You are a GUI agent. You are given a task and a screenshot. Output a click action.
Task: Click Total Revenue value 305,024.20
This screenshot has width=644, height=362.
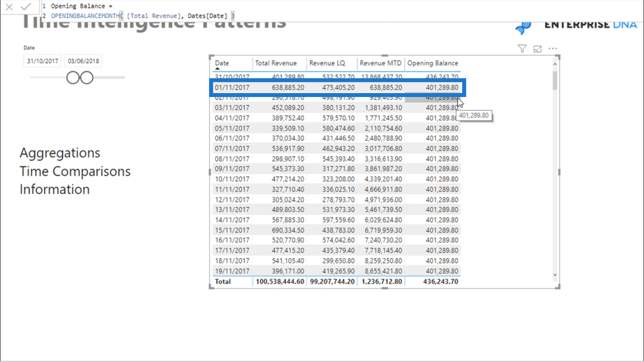tap(288, 200)
